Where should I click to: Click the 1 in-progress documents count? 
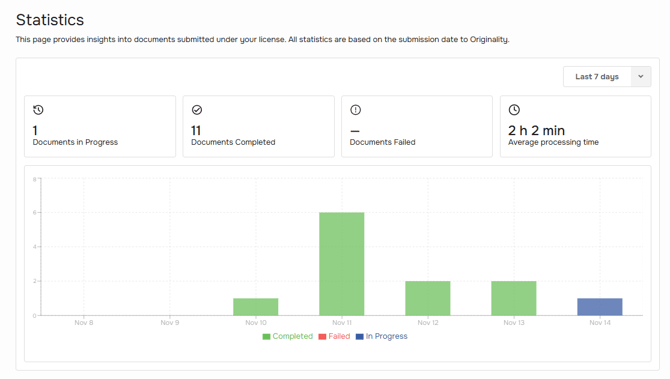coord(35,130)
